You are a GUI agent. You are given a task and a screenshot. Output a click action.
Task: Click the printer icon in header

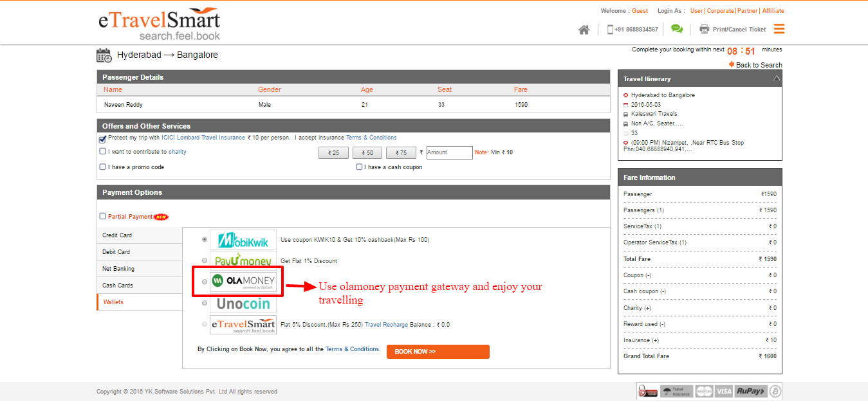click(704, 29)
